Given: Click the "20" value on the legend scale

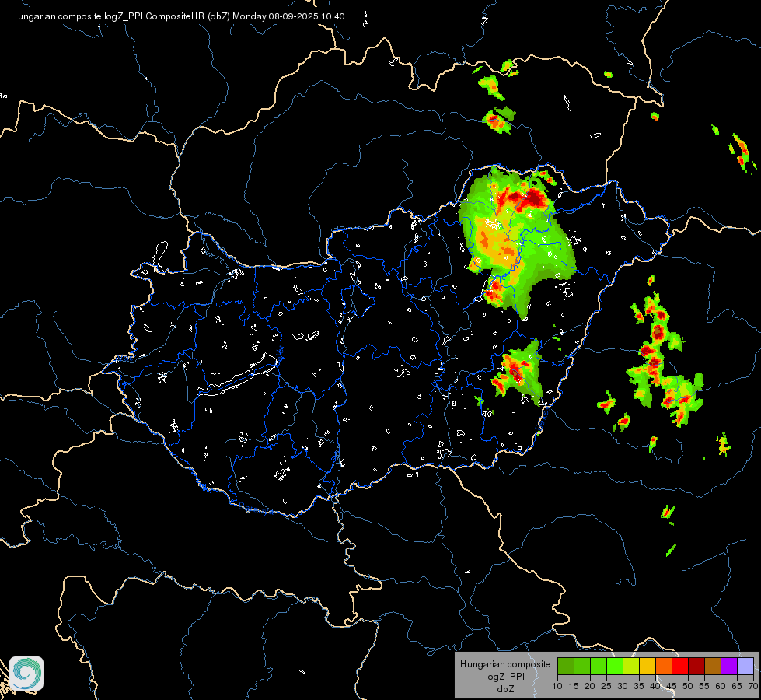Looking at the screenshot, I should tap(590, 687).
